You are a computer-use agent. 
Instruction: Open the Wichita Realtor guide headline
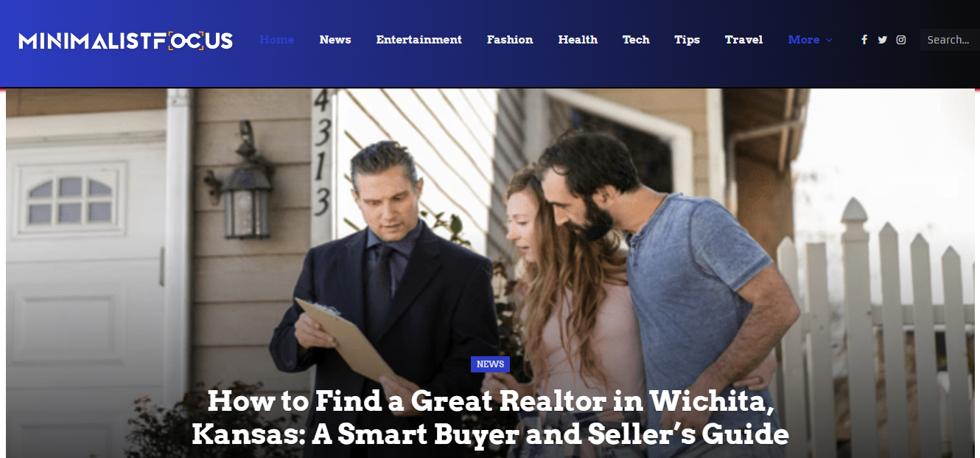490,417
